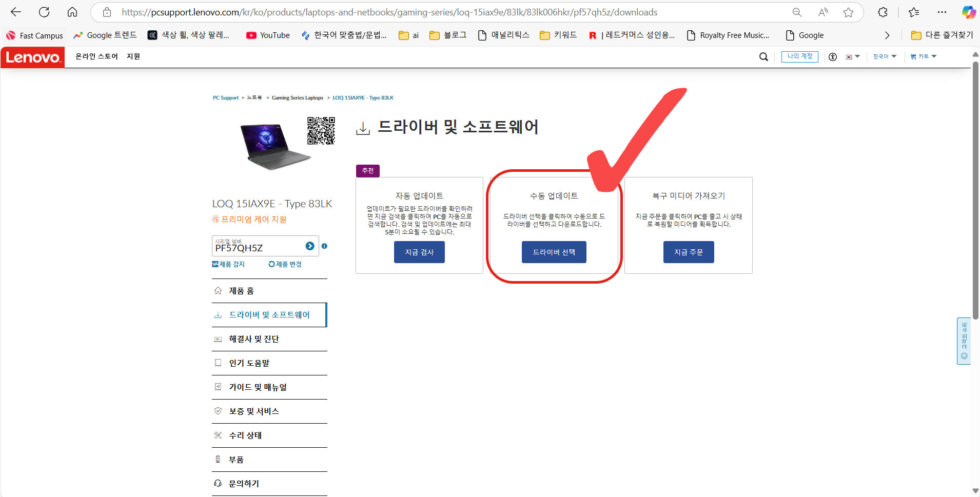Open the Royalty Free Music bookmark

[x=728, y=35]
